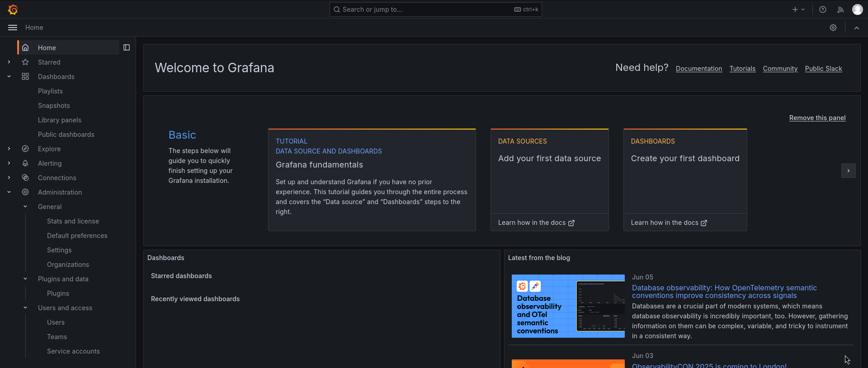Viewport: 868px width, 368px height.
Task: Expand the Starred section
Action: (9, 62)
